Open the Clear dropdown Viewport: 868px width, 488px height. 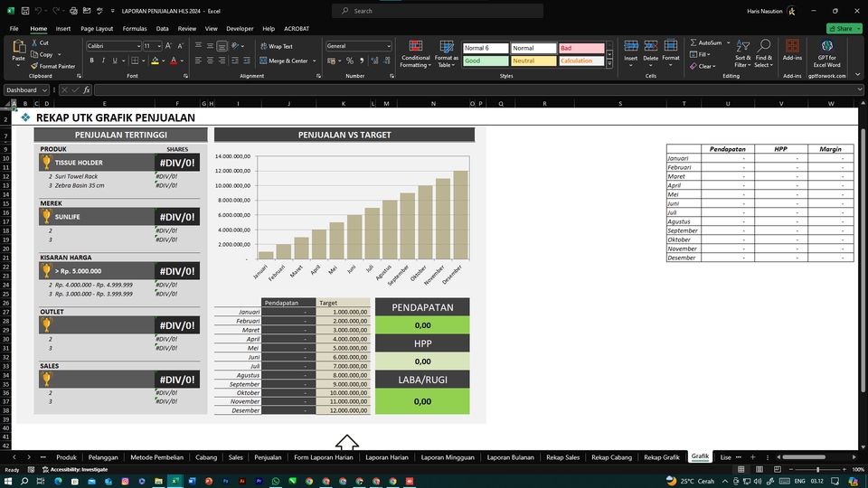point(703,66)
